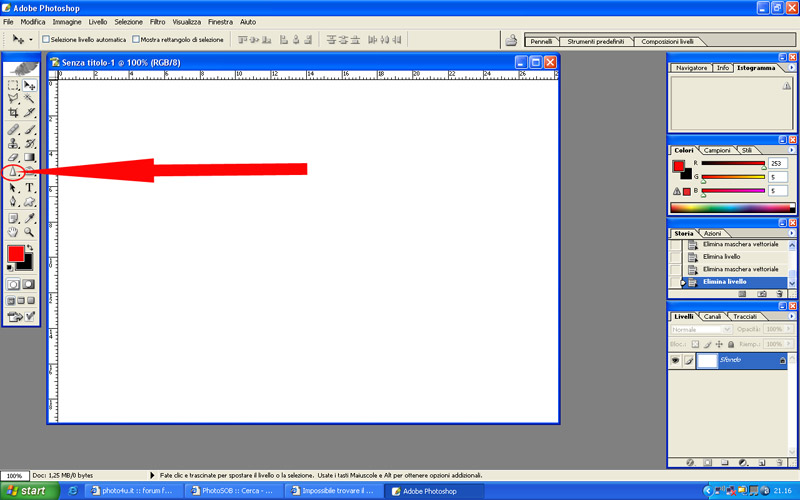Select the Eyedropper tool
This screenshot has width=800, height=500.
30,217
